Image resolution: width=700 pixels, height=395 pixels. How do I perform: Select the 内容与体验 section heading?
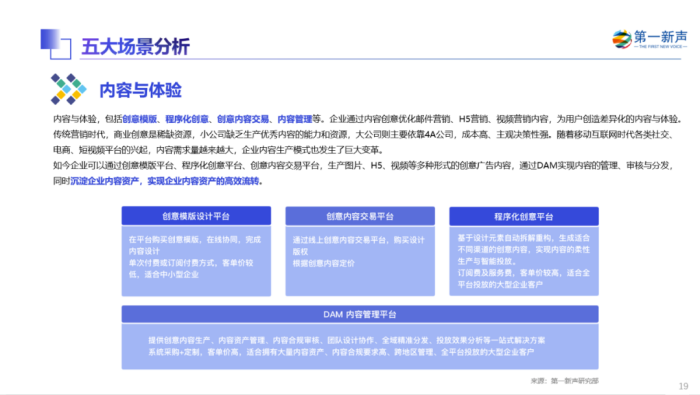point(140,90)
